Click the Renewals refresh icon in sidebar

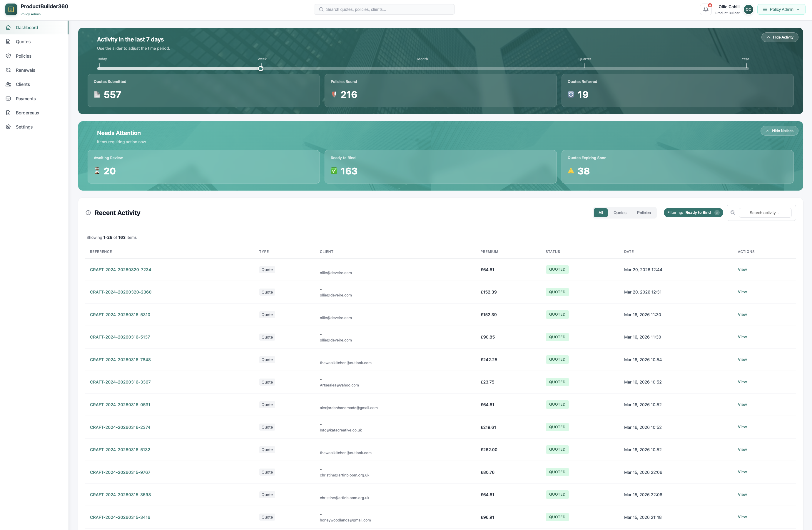tap(8, 70)
